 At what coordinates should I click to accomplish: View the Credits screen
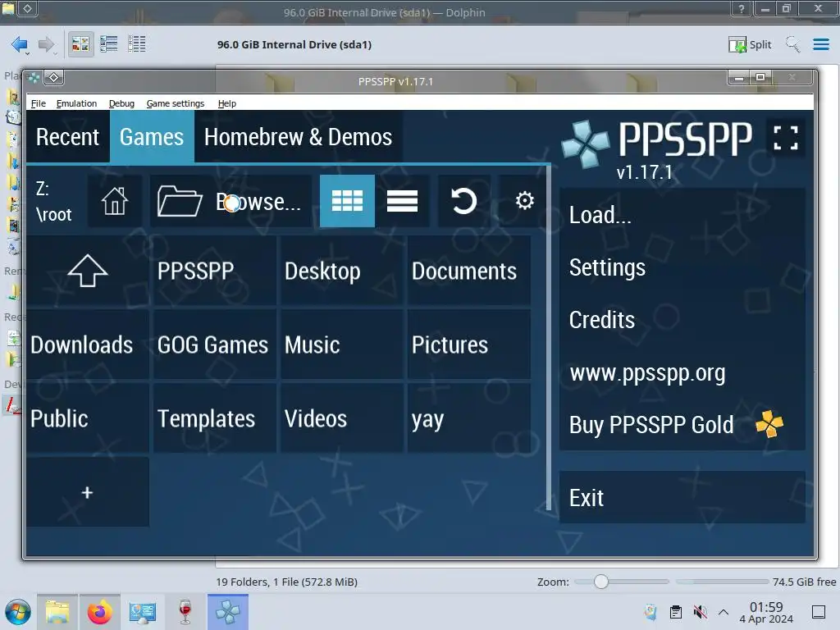coord(682,320)
